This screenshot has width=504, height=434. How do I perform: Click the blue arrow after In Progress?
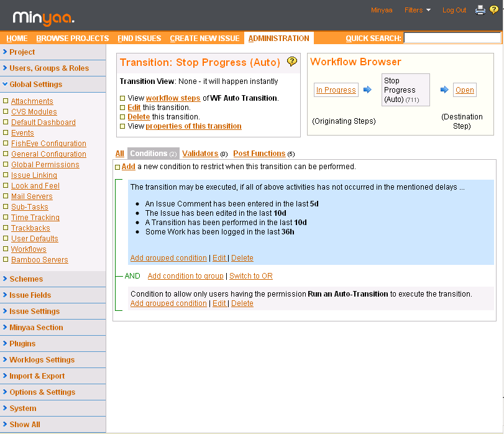point(367,90)
